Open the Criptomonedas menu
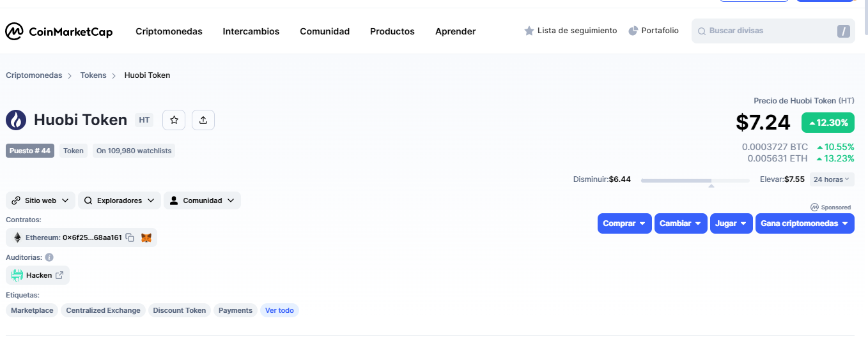Image resolution: width=868 pixels, height=339 pixels. (x=169, y=31)
